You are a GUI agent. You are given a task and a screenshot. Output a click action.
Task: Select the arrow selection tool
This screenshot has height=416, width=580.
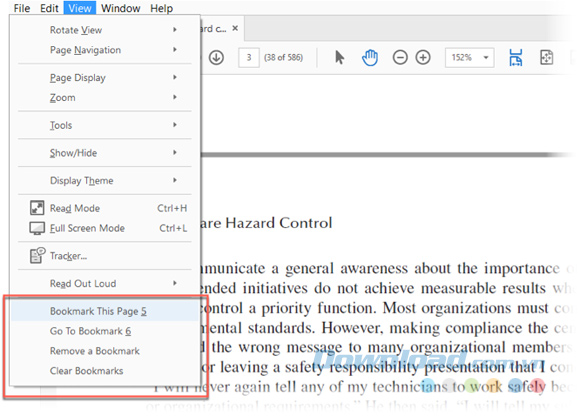tap(339, 57)
